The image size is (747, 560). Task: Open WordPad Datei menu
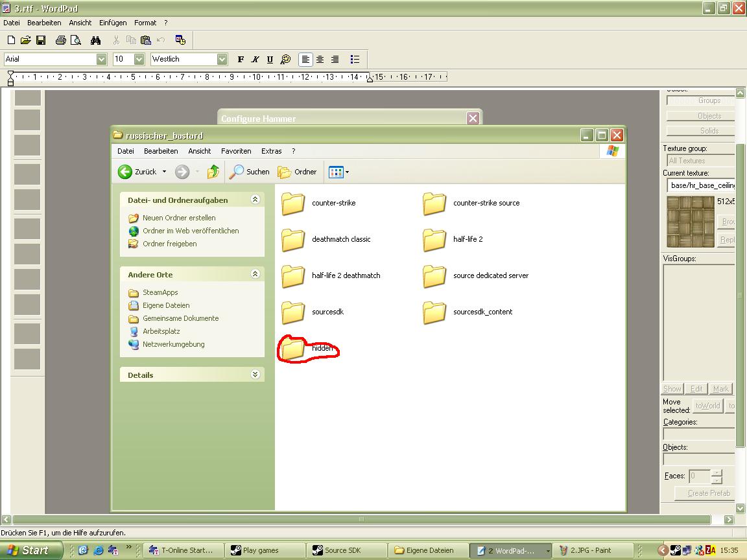click(12, 23)
